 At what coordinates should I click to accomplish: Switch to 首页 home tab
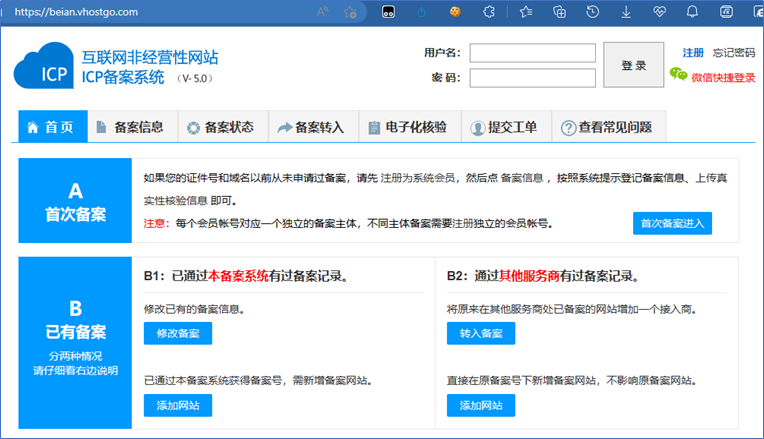[50, 127]
